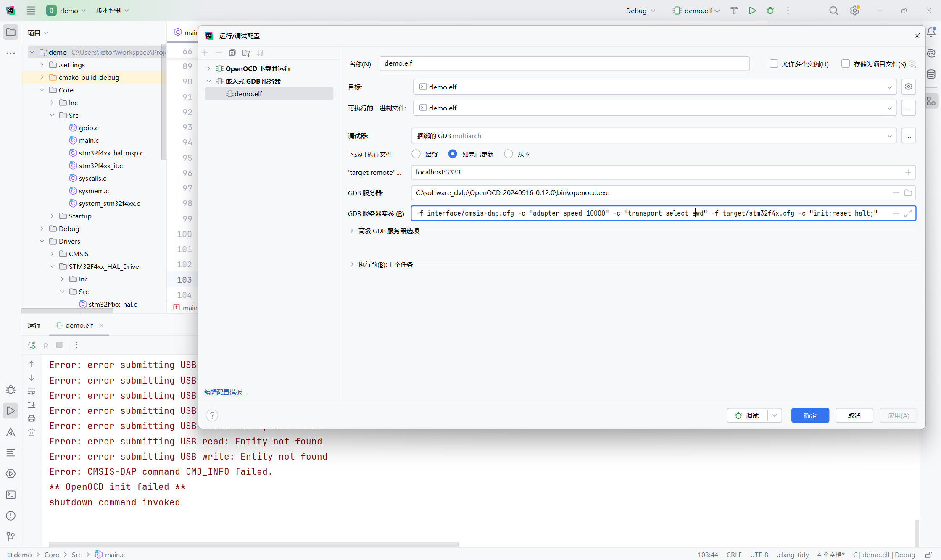This screenshot has width=941, height=560.
Task: Expand the 高级 GDB 服务器选项 section
Action: (x=352, y=231)
